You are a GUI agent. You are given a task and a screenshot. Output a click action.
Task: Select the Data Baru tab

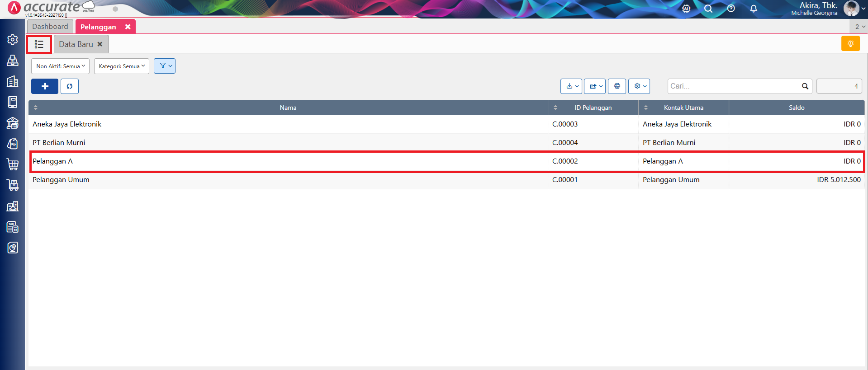(76, 44)
